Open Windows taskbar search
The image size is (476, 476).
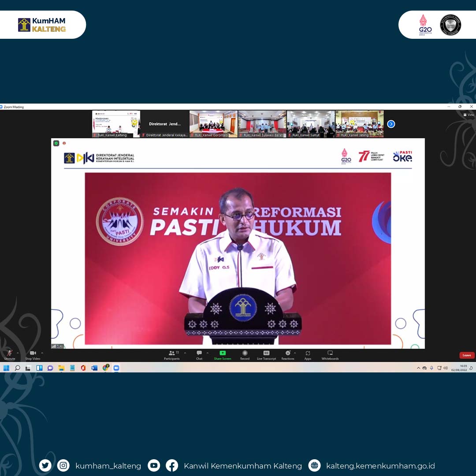tap(17, 368)
